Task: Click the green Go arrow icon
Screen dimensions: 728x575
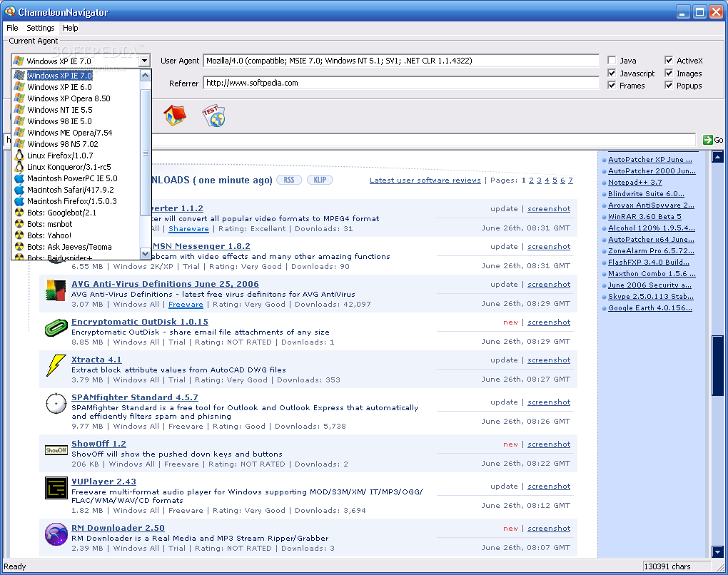Action: coord(707,140)
